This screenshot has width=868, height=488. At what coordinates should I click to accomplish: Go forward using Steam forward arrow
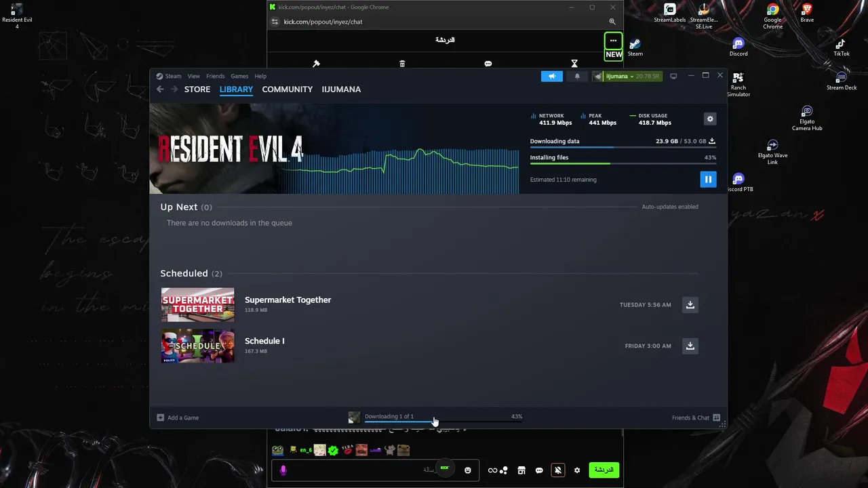click(x=174, y=89)
